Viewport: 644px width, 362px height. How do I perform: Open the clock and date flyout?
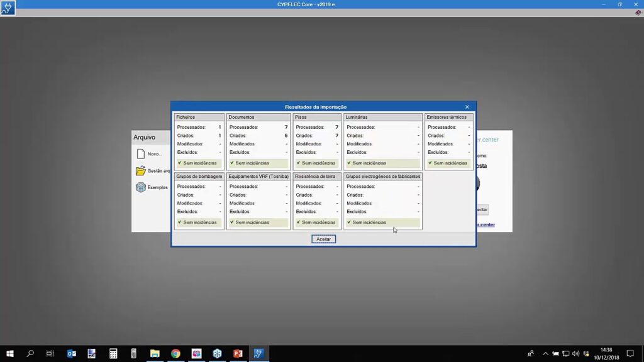click(x=606, y=354)
